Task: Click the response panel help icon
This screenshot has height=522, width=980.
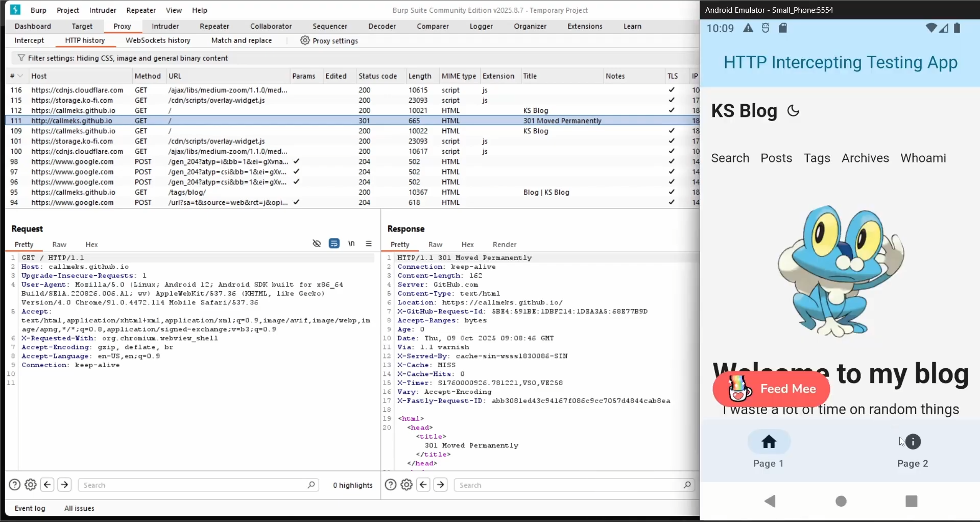Action: click(391, 485)
